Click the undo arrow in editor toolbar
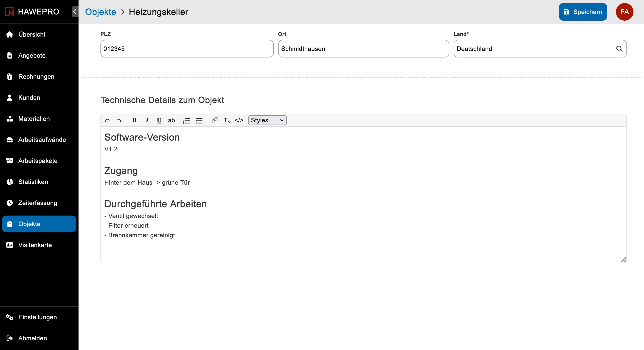The height and width of the screenshot is (350, 644). tap(107, 120)
